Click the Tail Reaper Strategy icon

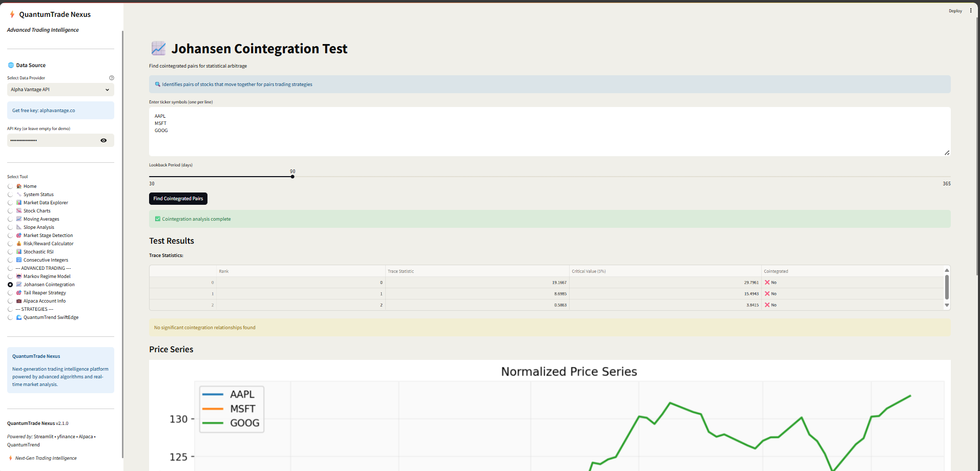point(19,293)
